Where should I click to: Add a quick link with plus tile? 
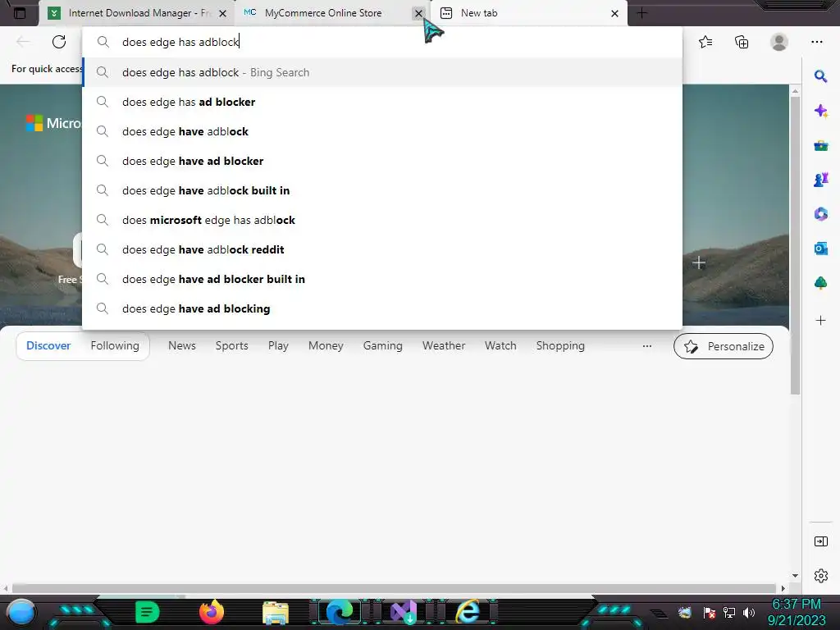[699, 262]
